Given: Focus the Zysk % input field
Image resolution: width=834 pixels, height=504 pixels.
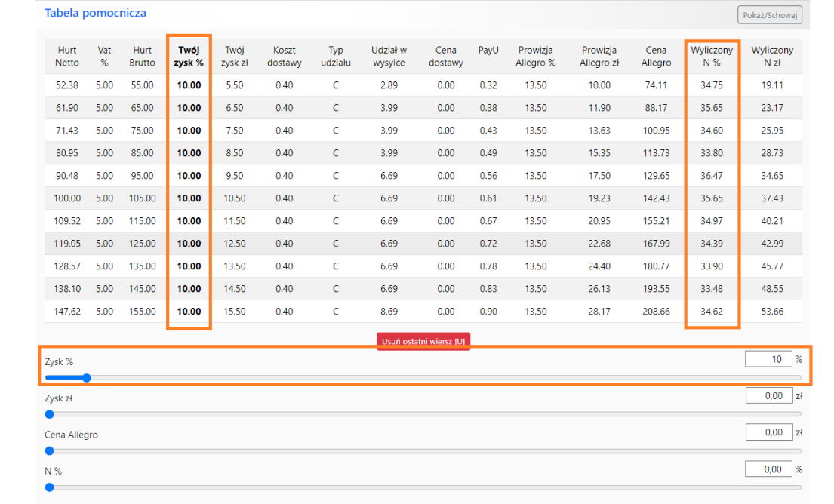Looking at the screenshot, I should pyautogui.click(x=768, y=359).
